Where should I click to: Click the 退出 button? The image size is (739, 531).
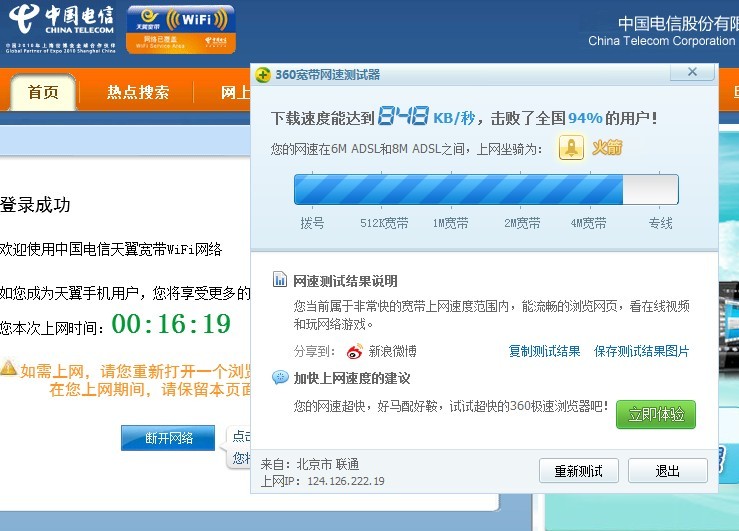[667, 471]
